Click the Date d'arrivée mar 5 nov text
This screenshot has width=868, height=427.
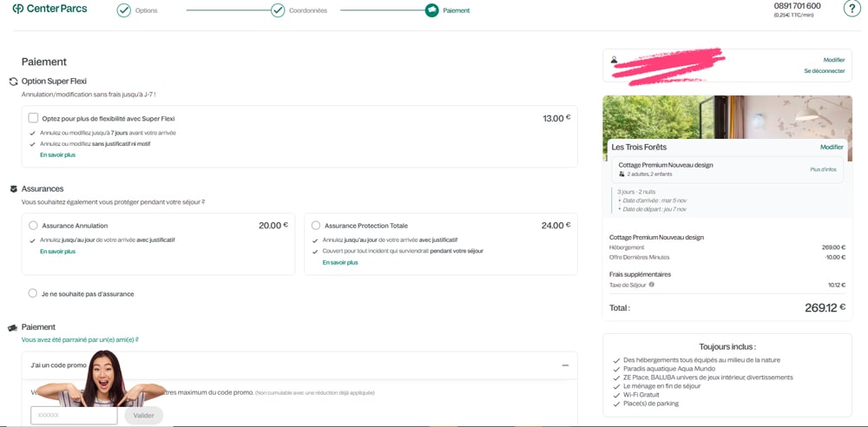pyautogui.click(x=653, y=200)
